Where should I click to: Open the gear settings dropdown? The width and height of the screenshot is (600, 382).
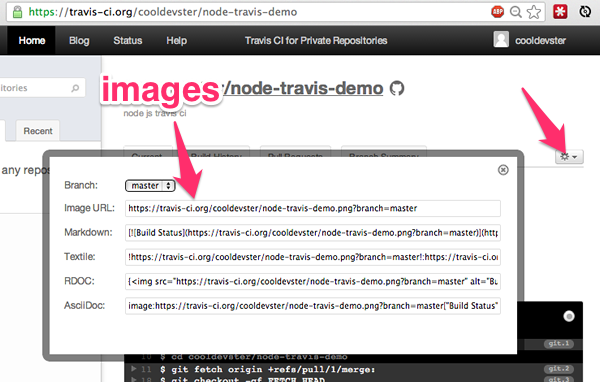(569, 157)
